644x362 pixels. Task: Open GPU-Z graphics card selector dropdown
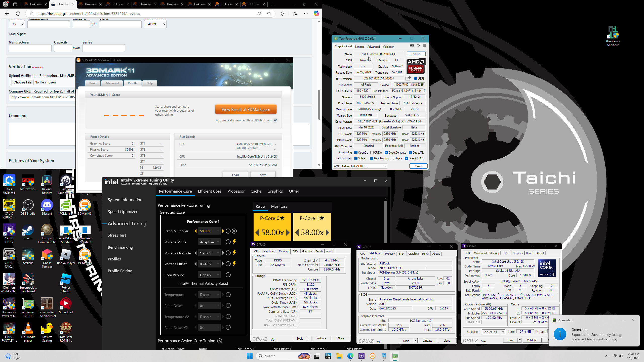tap(360, 166)
